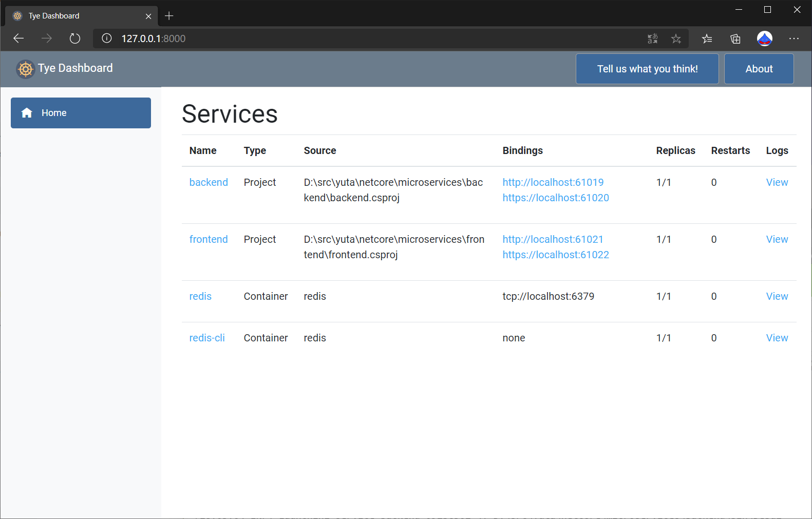Open the About page button

click(x=759, y=69)
